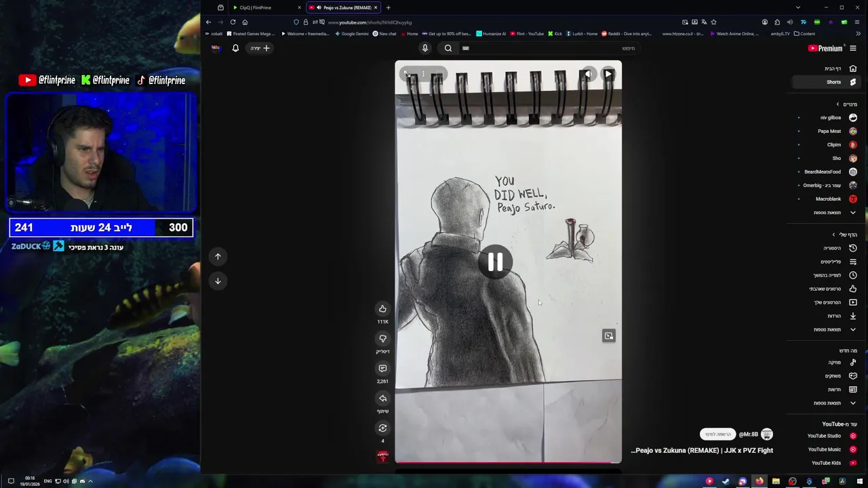This screenshot has width=868, height=488.
Task: Open a new browser tab
Action: (388, 7)
